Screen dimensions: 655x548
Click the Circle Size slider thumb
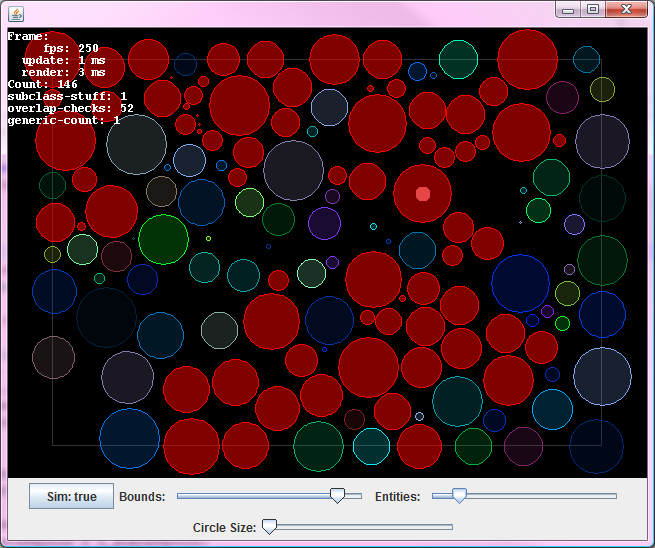pyautogui.click(x=269, y=527)
